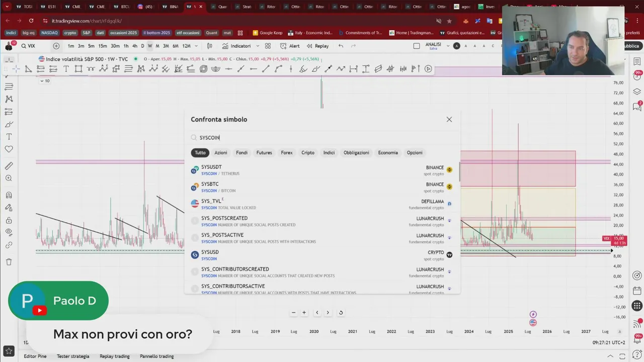
Task: Select W weekly timeframe
Action: (150, 46)
